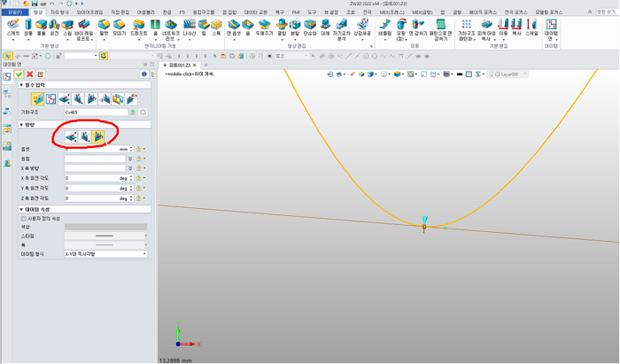Select the first 필수 입력 geometry method icon

click(x=37, y=99)
